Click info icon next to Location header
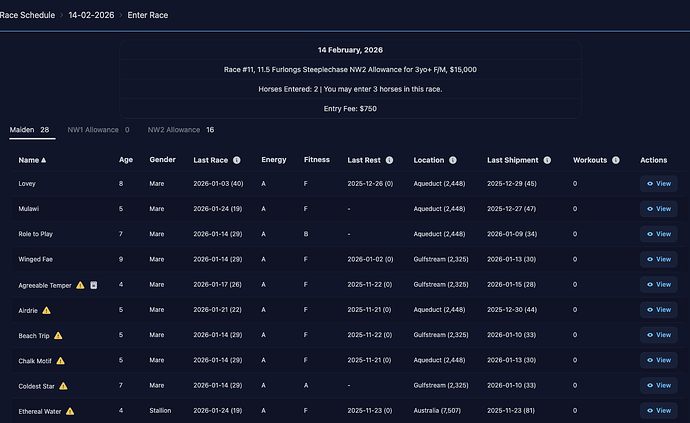Viewport: 690px width, 423px height. pyautogui.click(x=453, y=160)
